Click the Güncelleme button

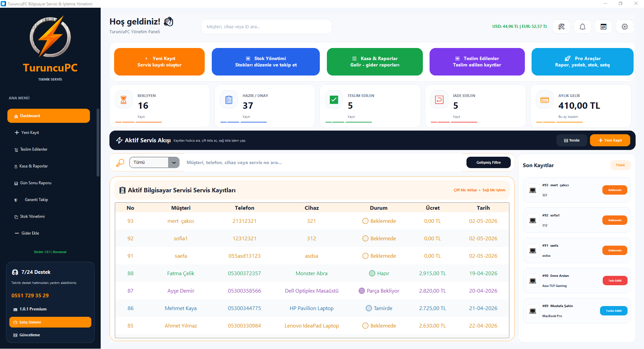pos(50,335)
